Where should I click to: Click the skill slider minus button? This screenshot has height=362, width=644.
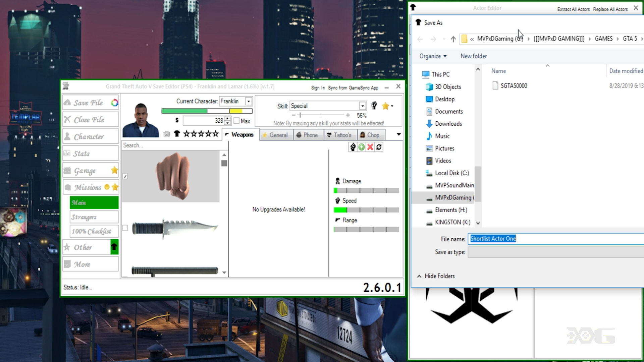[x=293, y=115]
